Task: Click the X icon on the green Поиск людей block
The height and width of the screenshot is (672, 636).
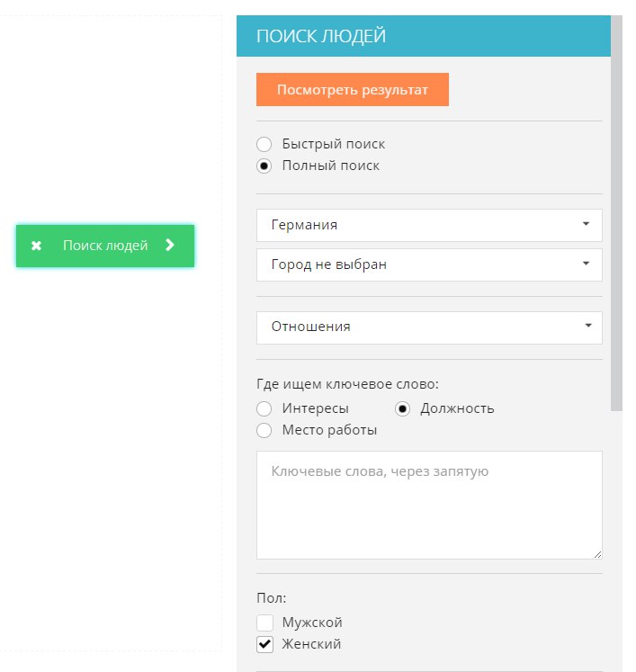Action: (x=37, y=246)
